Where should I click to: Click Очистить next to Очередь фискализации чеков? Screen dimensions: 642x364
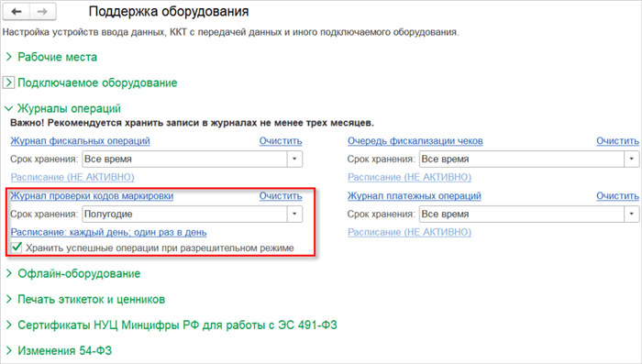point(617,141)
